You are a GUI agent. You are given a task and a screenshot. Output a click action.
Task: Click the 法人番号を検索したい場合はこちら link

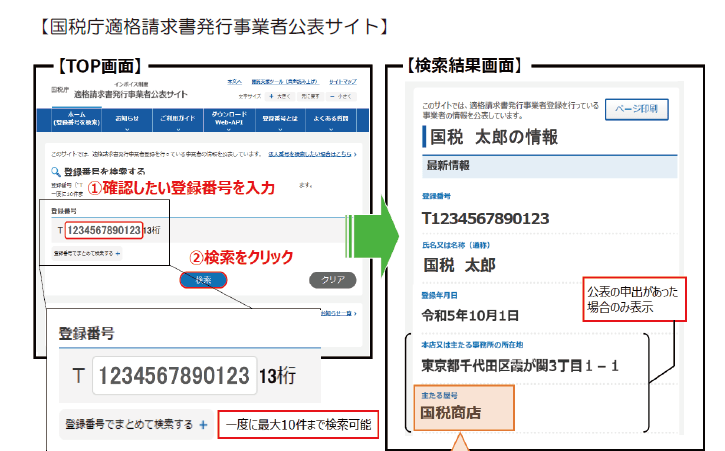[311, 155]
